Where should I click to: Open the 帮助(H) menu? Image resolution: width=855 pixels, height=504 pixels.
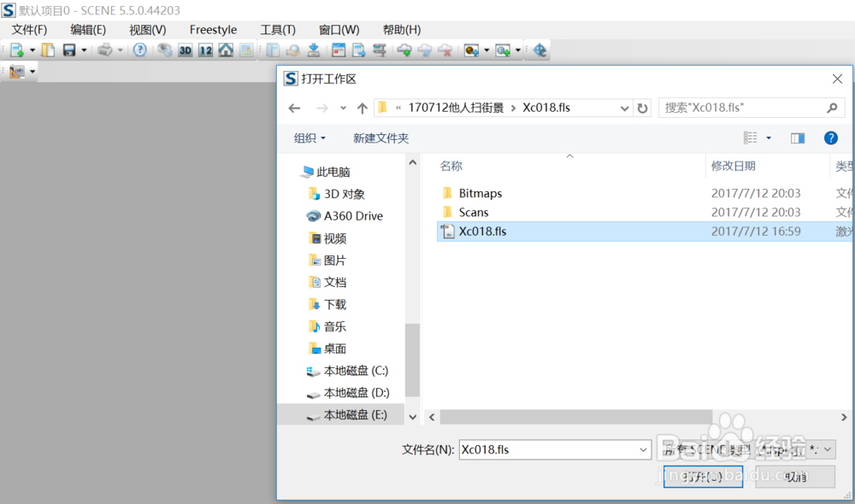[402, 29]
